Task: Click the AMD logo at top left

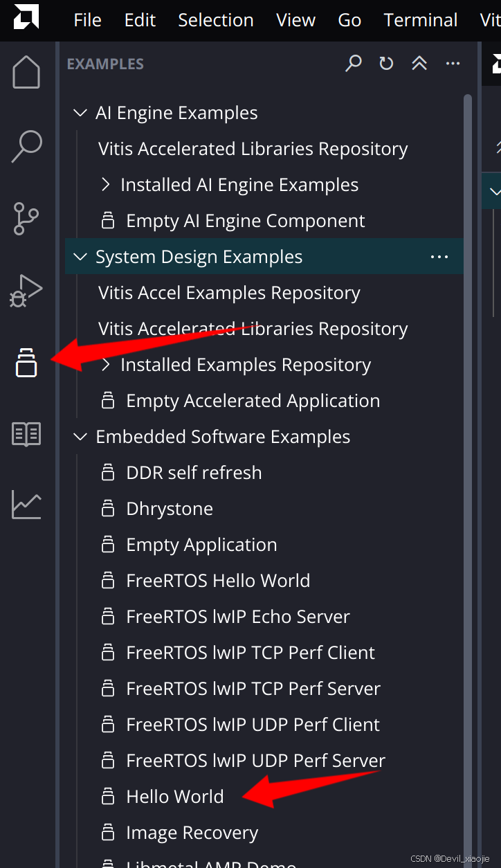Action: click(26, 17)
